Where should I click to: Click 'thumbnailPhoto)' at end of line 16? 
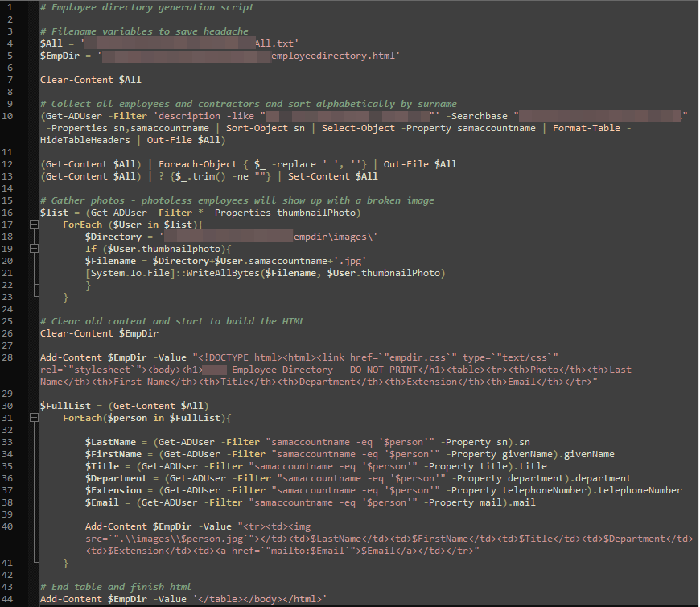[x=319, y=213]
